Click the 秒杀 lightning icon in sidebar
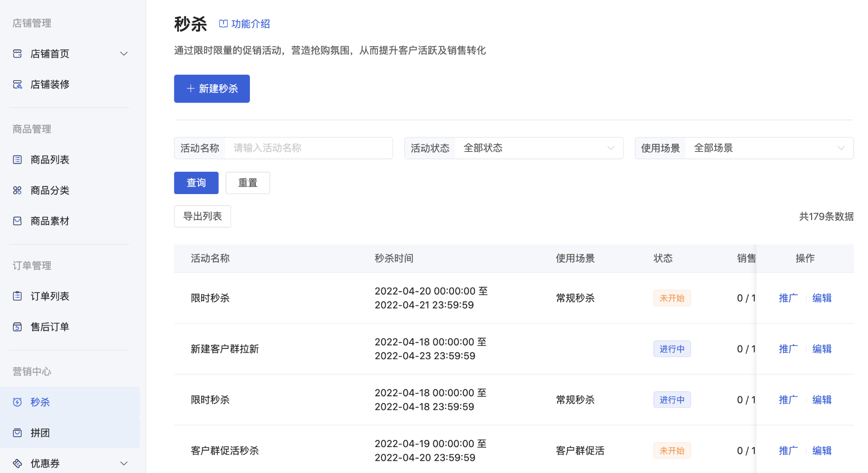The width and height of the screenshot is (868, 473). pos(17,402)
